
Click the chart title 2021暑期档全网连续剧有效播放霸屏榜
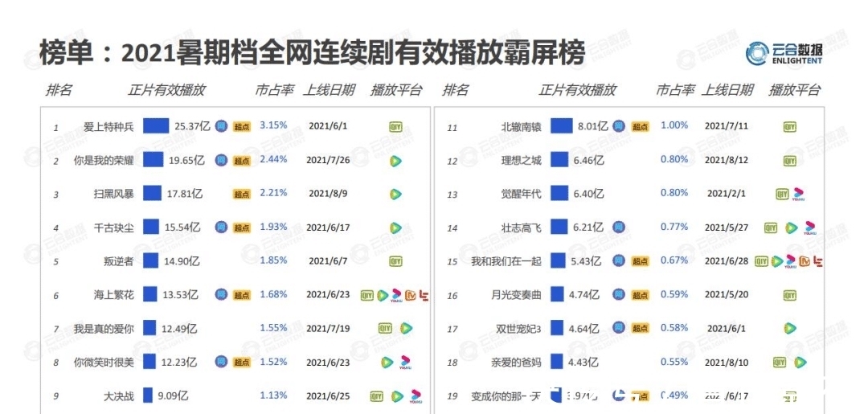tap(352, 53)
